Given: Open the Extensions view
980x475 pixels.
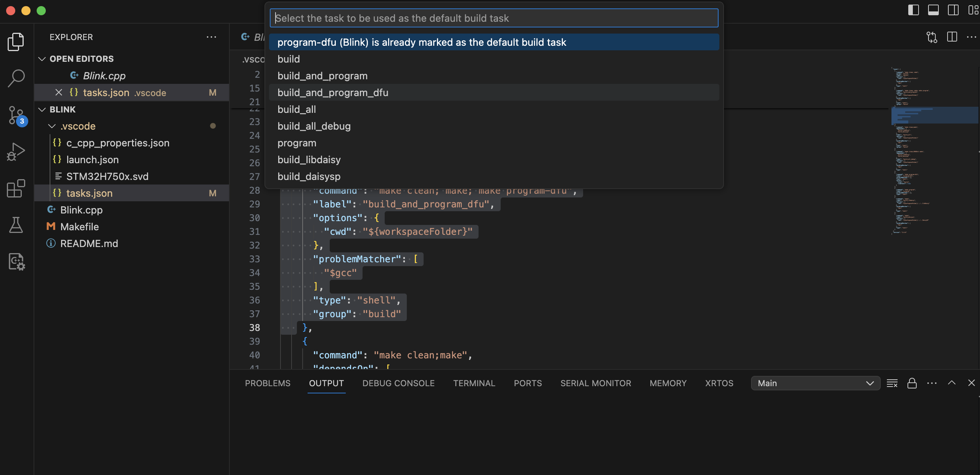Looking at the screenshot, I should point(16,188).
